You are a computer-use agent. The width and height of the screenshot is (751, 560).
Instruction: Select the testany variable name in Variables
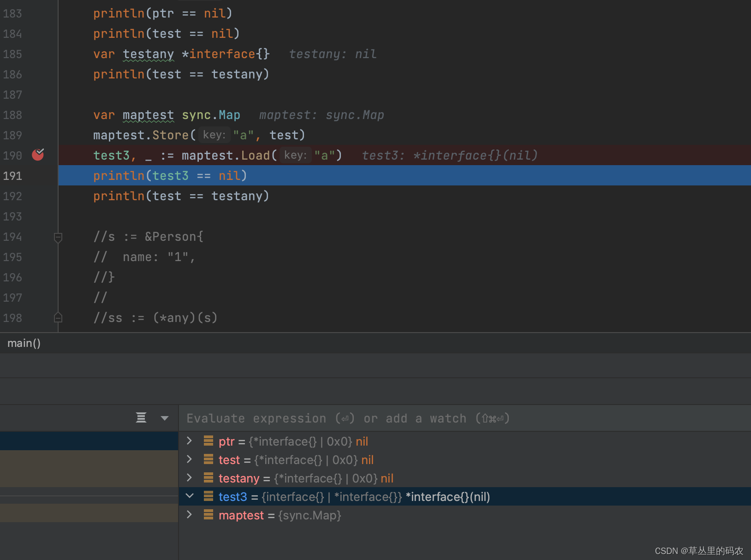pyautogui.click(x=239, y=478)
